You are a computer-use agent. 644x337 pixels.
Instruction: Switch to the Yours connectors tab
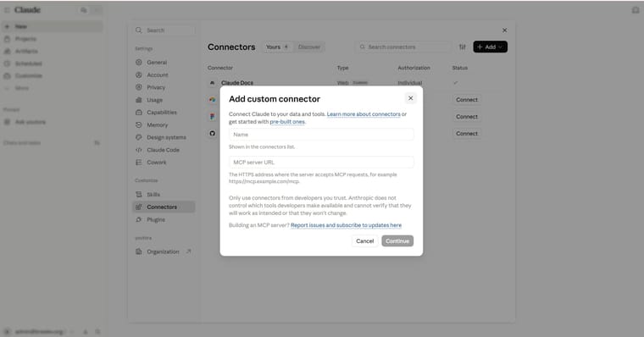click(277, 47)
